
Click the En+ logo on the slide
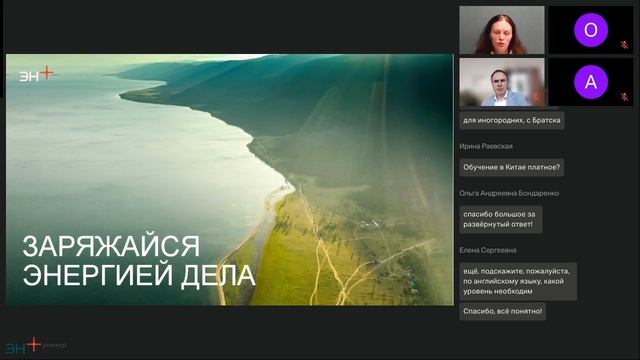(37, 73)
